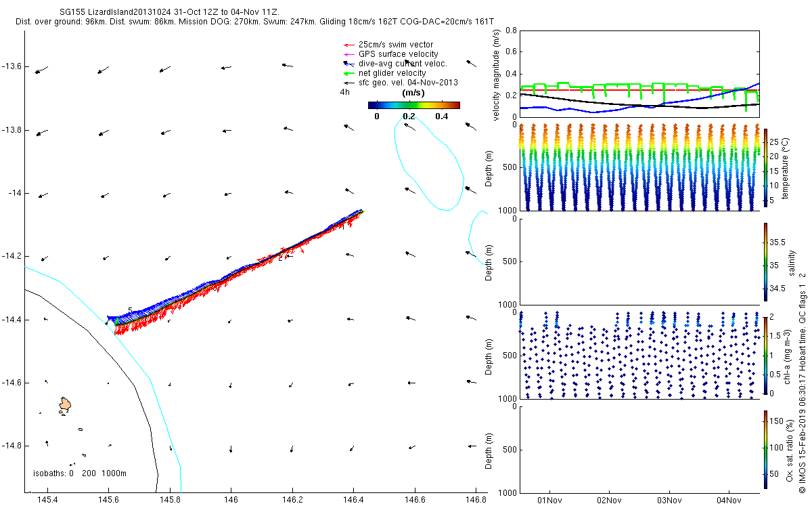Click the orange Lizard Island shape on map
The width and height of the screenshot is (812, 508).
tap(66, 404)
